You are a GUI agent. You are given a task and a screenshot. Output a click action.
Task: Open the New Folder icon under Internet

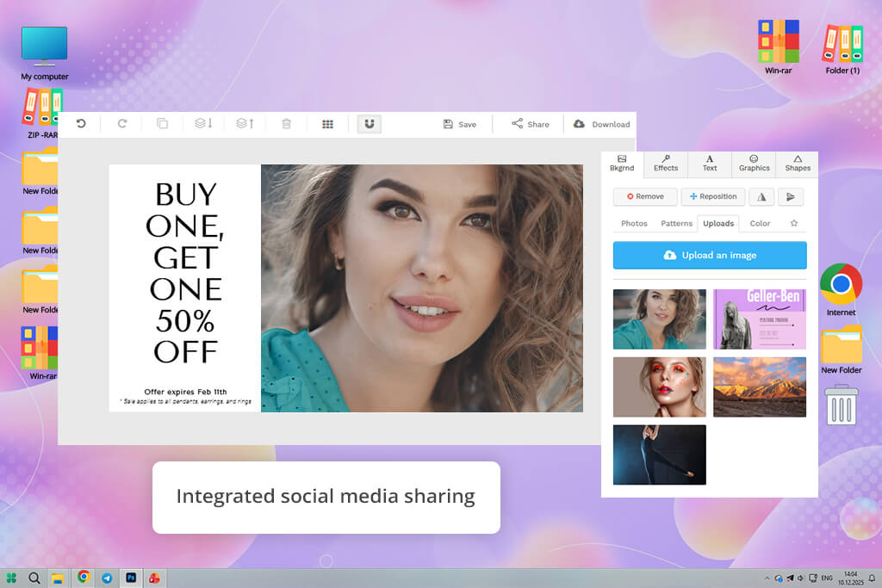[x=841, y=350]
